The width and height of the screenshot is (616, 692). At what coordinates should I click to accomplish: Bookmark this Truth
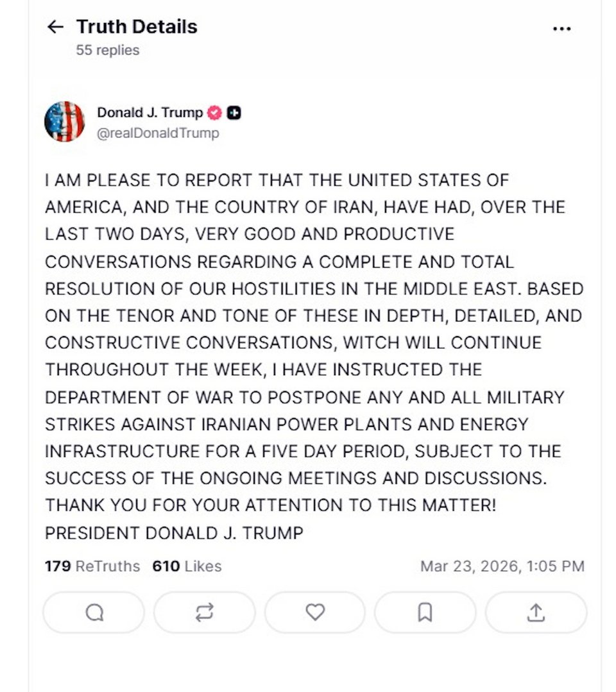click(x=425, y=613)
